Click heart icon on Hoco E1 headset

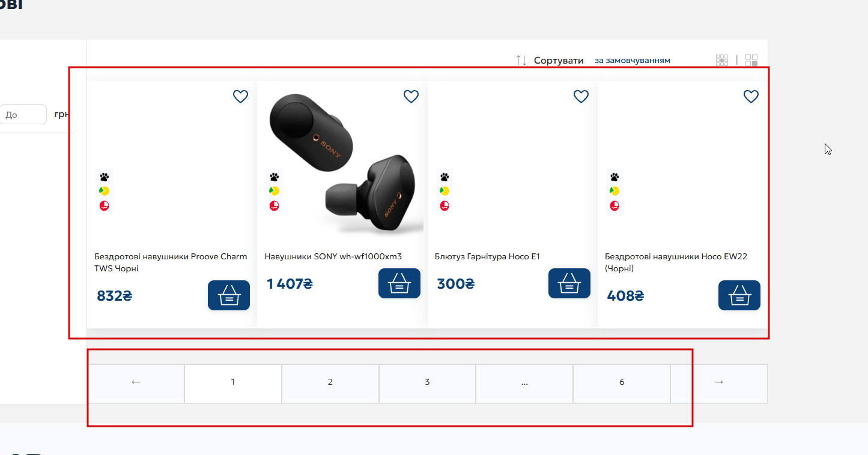[x=581, y=96]
